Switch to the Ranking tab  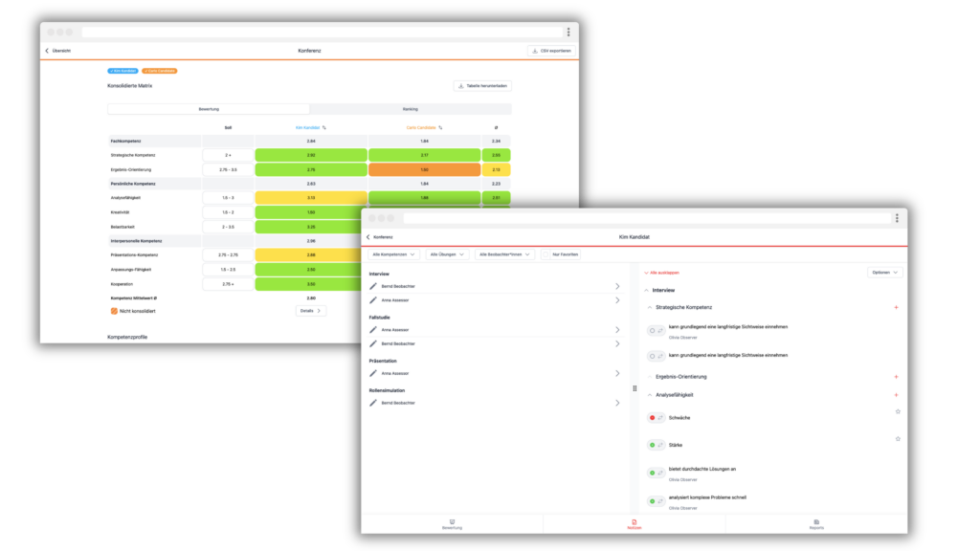410,109
